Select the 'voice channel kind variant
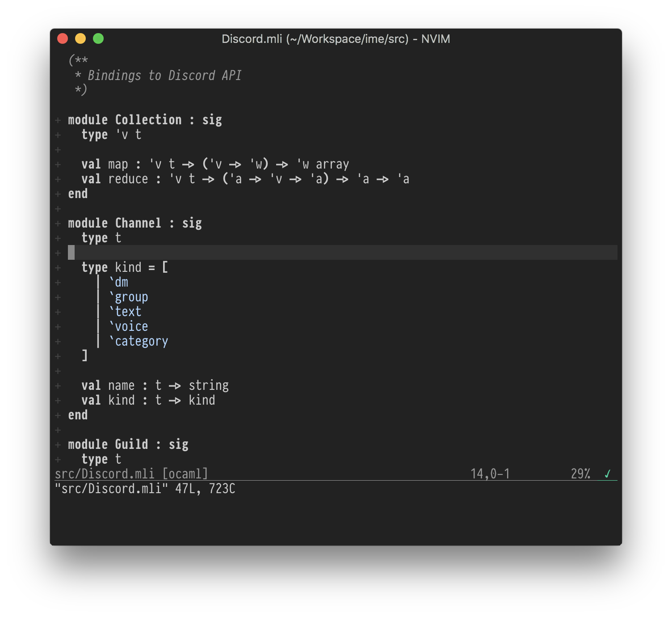The width and height of the screenshot is (672, 617). tap(128, 326)
